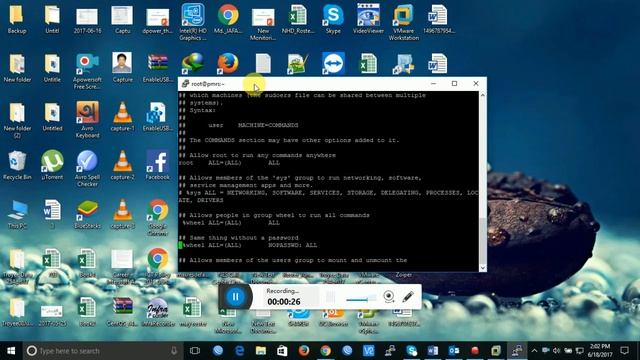The height and width of the screenshot is (360, 640).
Task: Open the Action Center notifications
Action: (x=624, y=351)
